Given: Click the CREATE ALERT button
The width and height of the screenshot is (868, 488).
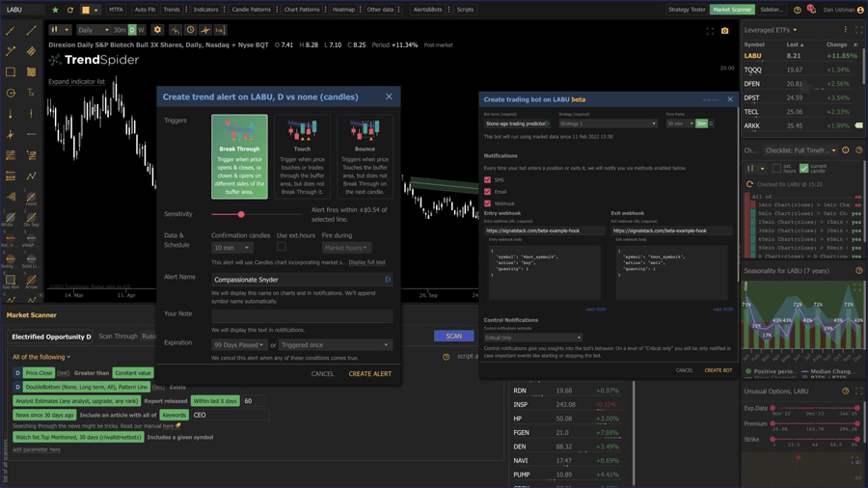Looking at the screenshot, I should click(x=369, y=374).
